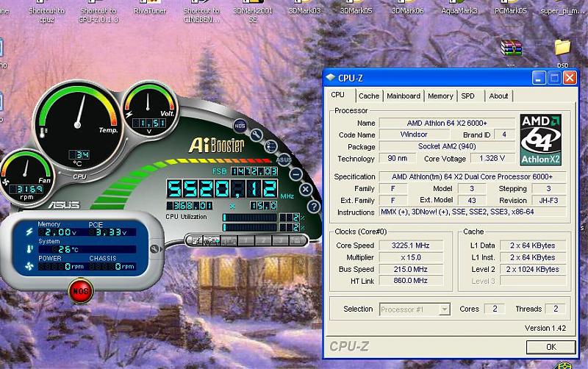Switch to the Cache tab in CPU-Z

coord(369,96)
